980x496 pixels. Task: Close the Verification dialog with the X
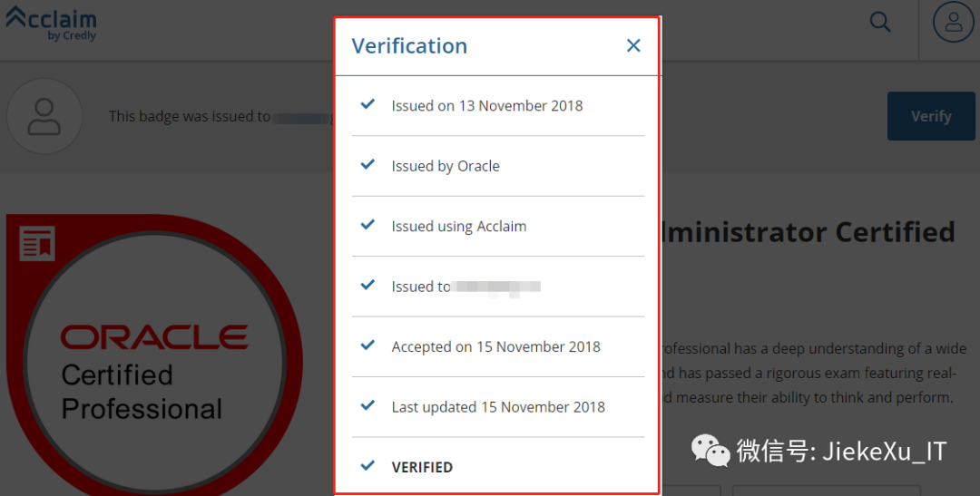633,45
